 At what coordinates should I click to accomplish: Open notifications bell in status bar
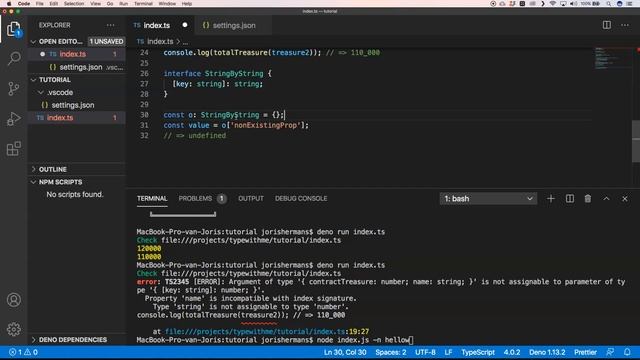(x=627, y=352)
